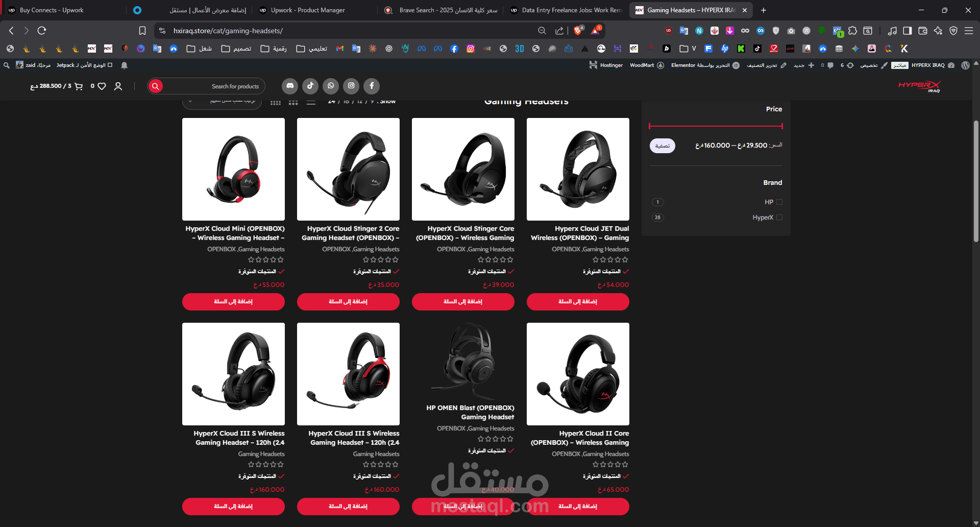Expand the مرحبا zaid user menu
This screenshot has width=980, height=527.
click(x=33, y=65)
